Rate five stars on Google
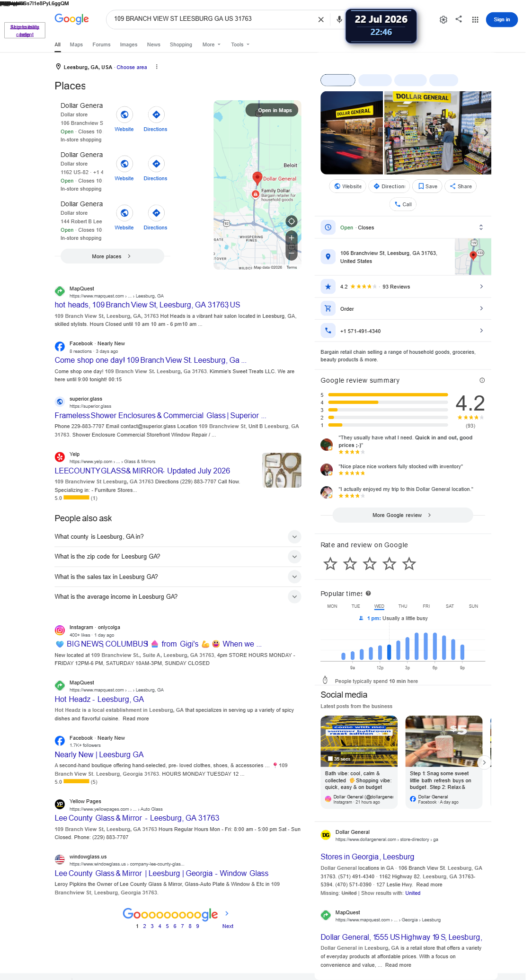 [409, 564]
